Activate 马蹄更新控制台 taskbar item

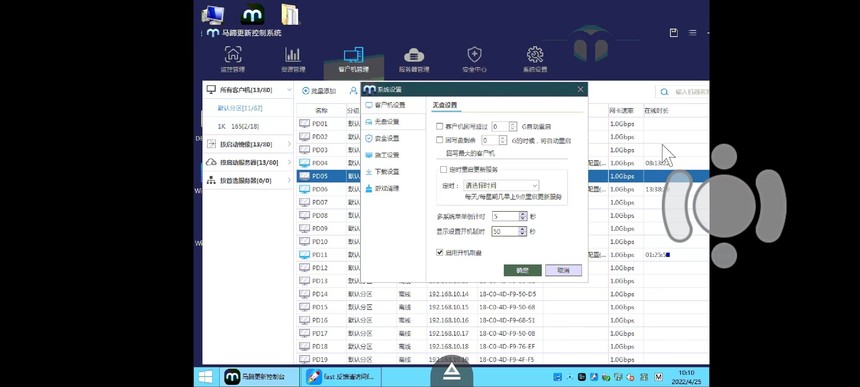tap(258, 377)
